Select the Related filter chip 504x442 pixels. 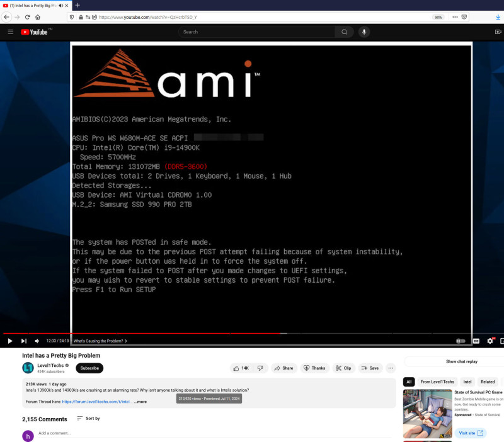[488, 382]
